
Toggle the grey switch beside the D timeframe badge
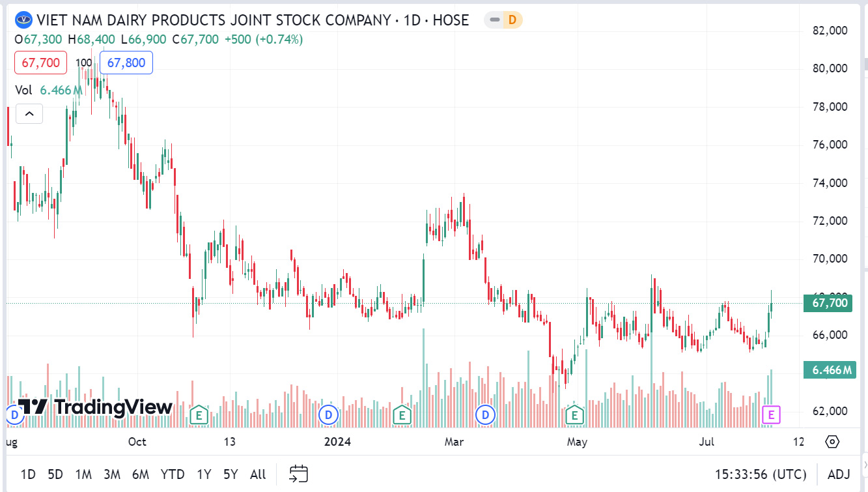494,20
